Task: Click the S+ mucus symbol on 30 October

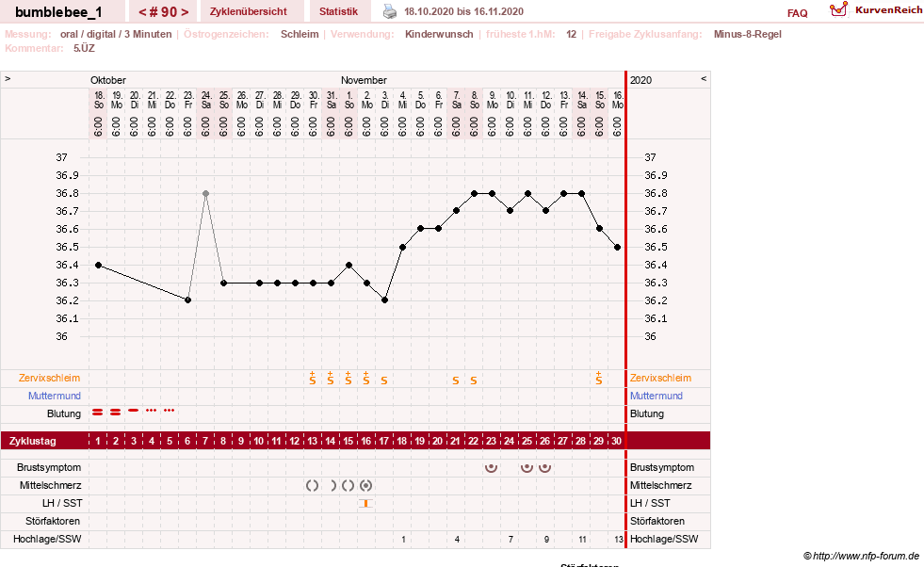Action: (x=313, y=378)
